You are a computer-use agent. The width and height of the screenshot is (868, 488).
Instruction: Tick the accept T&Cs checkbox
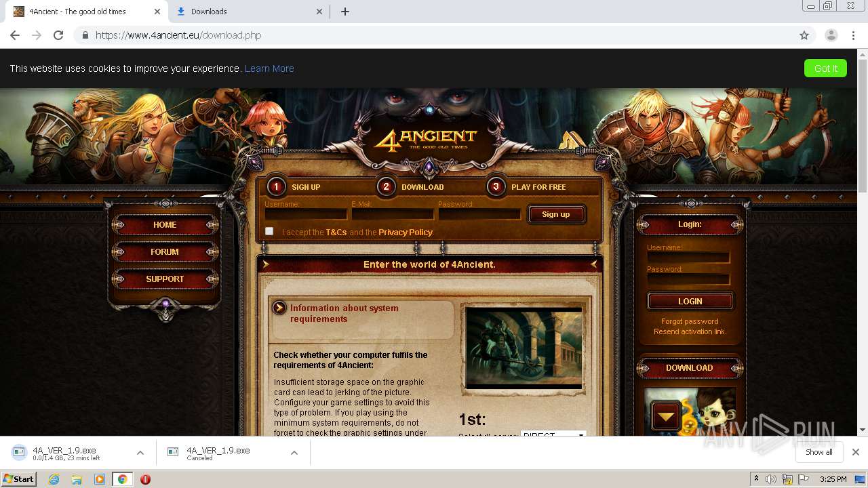[x=269, y=231]
